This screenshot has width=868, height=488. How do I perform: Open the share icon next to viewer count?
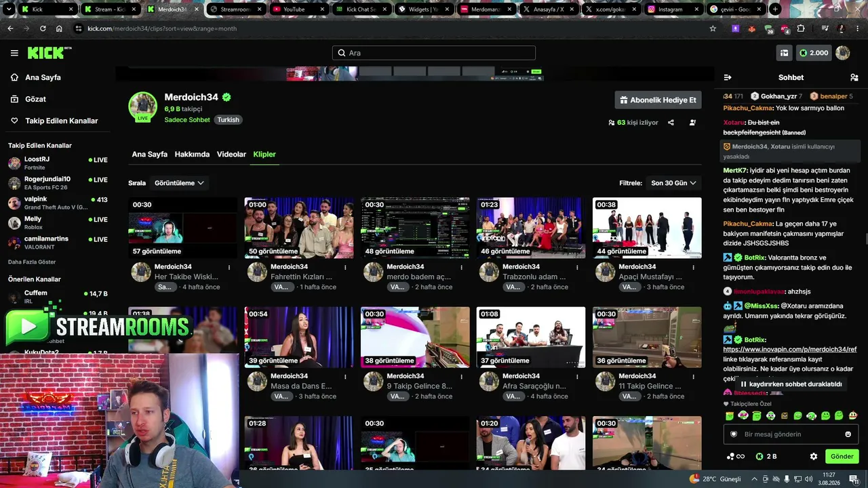pos(671,123)
